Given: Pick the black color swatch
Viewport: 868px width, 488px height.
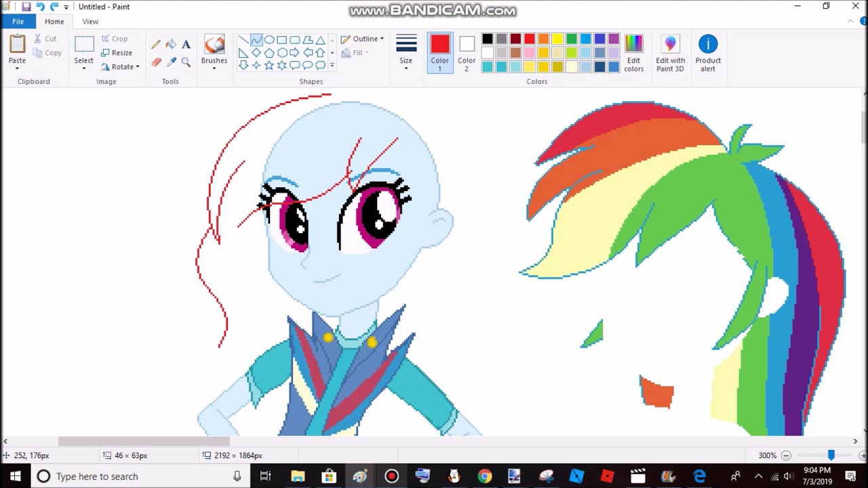Looking at the screenshot, I should tap(488, 39).
